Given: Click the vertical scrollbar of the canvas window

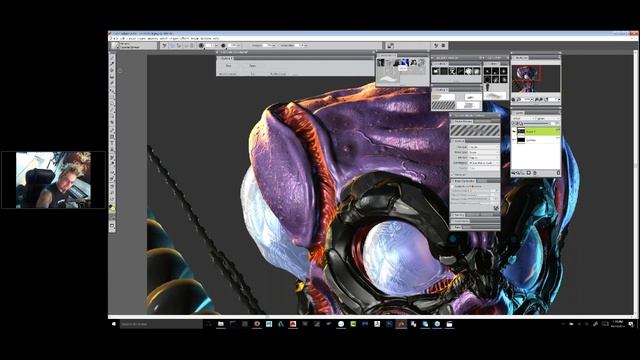Looking at the screenshot, I should 635,182.
